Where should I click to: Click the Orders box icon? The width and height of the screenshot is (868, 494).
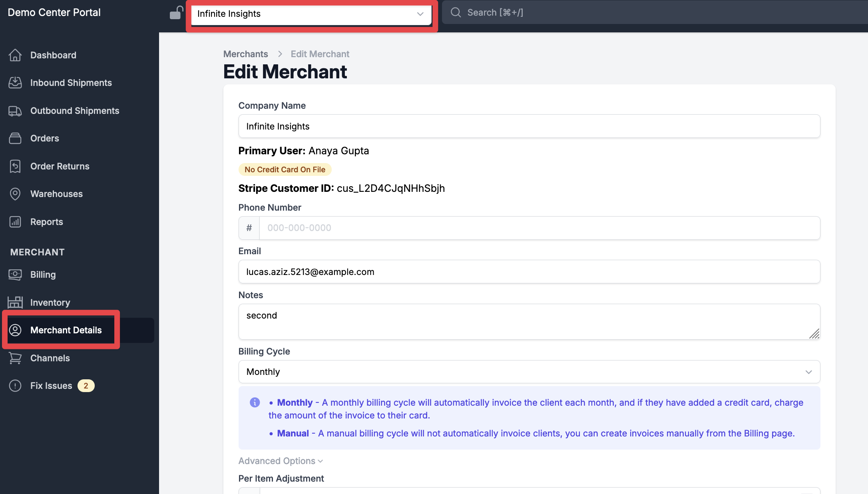click(15, 138)
